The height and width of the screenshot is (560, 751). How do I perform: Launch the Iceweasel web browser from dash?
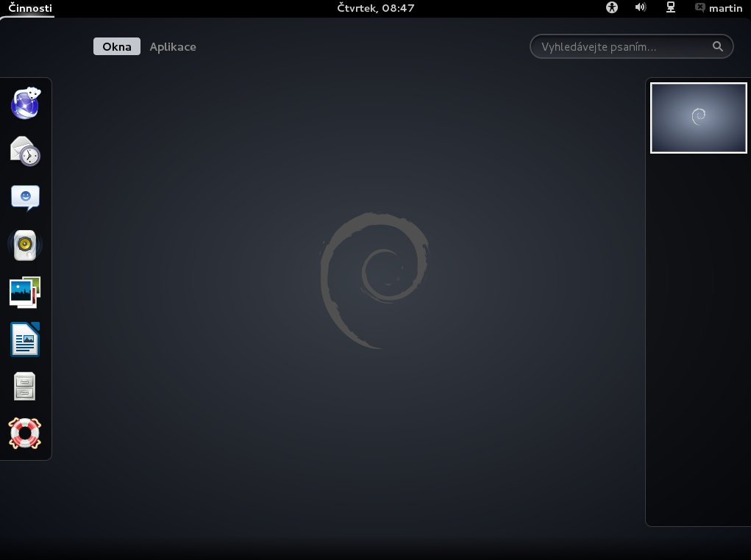(26, 103)
